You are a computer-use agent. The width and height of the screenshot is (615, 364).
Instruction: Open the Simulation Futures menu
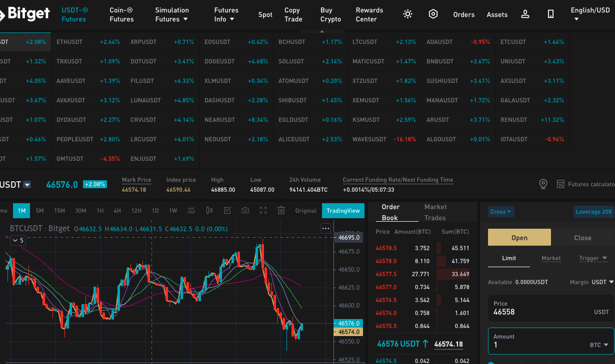pyautogui.click(x=172, y=14)
